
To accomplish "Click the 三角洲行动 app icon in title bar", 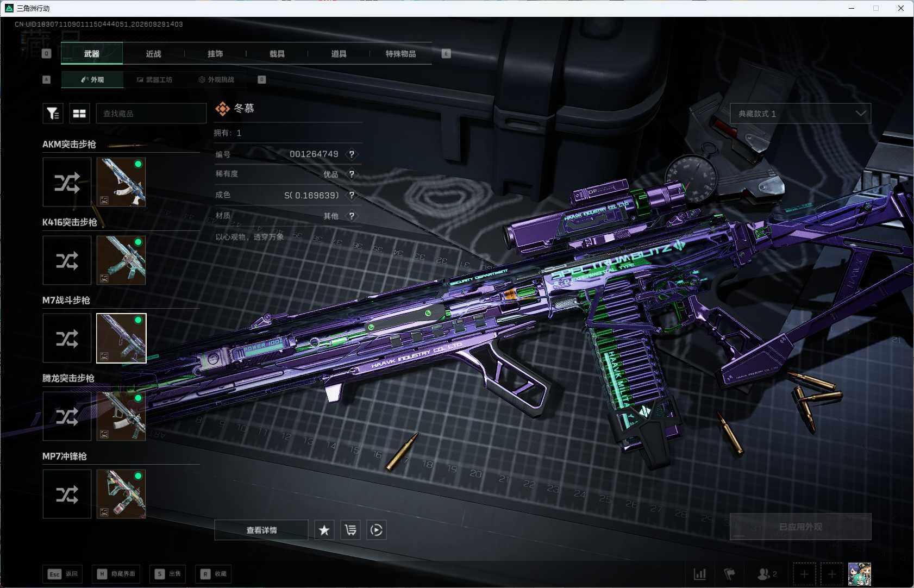I will (9, 8).
